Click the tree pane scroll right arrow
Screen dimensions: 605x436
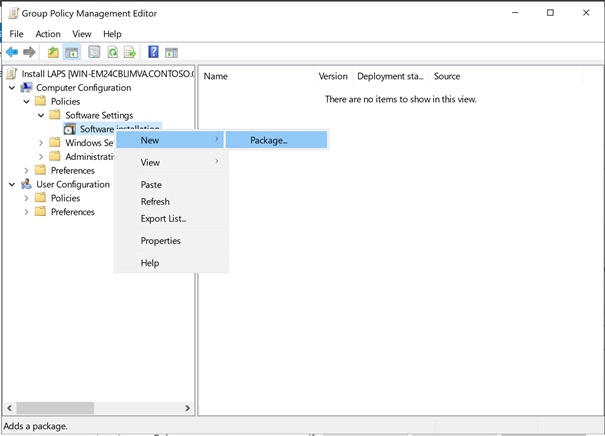pos(188,408)
